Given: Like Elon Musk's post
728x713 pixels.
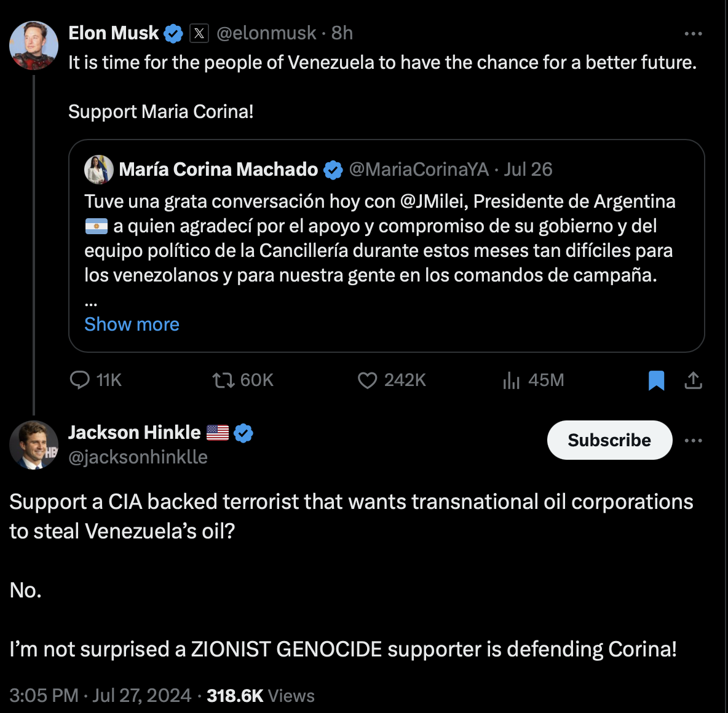Looking at the screenshot, I should point(367,380).
